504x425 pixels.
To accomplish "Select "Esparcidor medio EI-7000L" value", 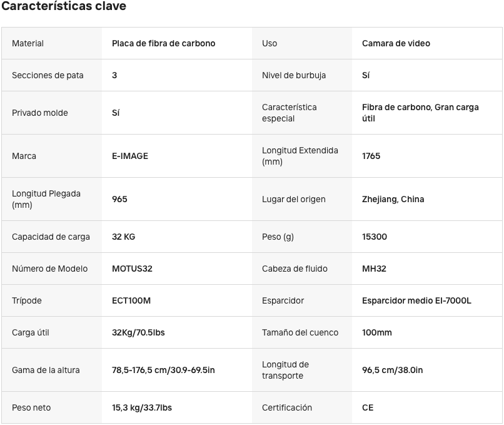I will tap(416, 300).
